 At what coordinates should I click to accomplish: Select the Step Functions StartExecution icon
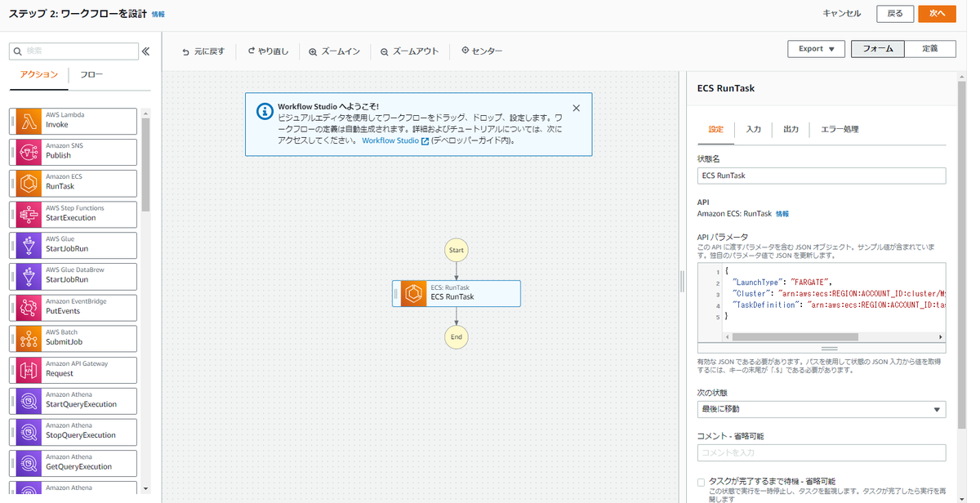click(29, 214)
